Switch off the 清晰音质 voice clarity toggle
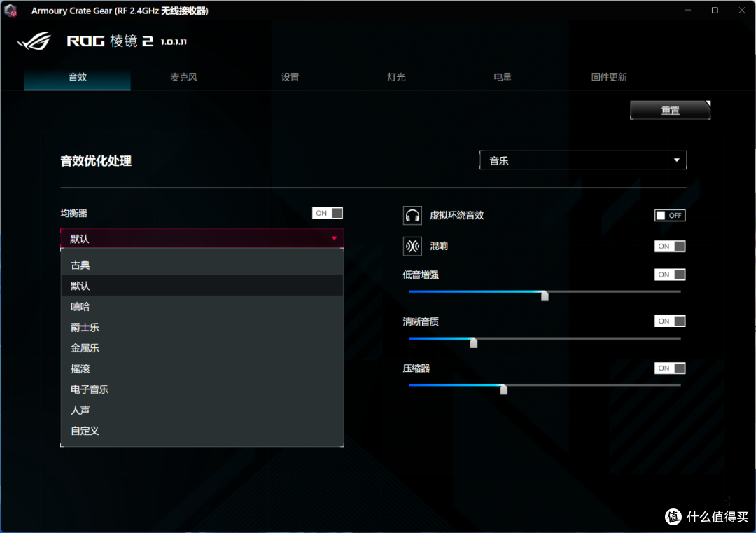 pyautogui.click(x=670, y=321)
